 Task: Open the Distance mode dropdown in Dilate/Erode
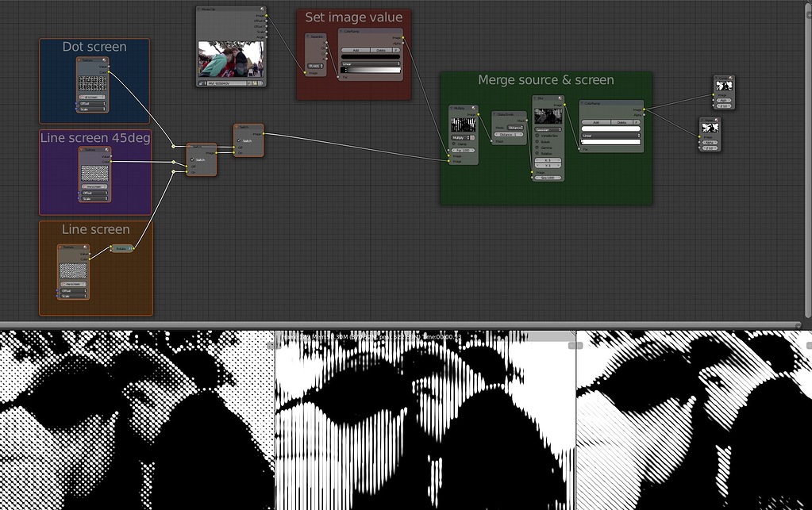pyautogui.click(x=515, y=128)
